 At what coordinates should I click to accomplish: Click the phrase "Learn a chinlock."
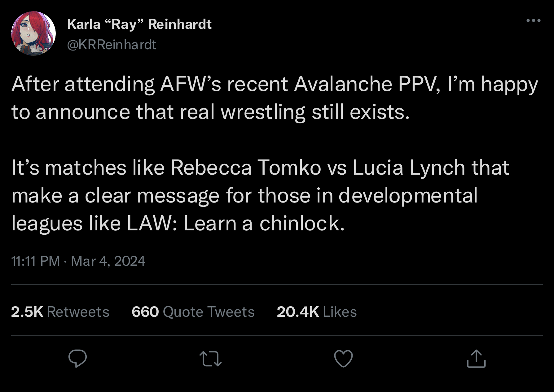click(x=264, y=223)
